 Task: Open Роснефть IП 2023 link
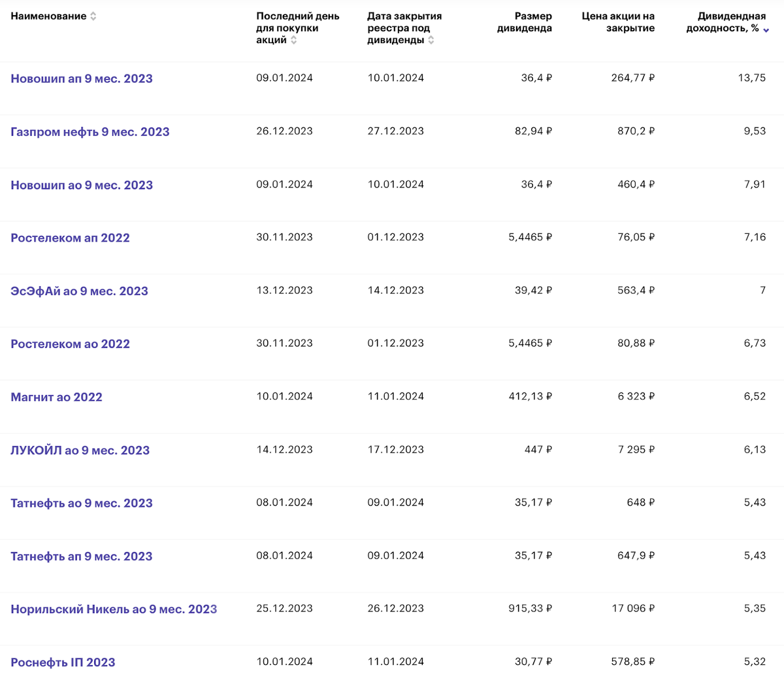63,662
